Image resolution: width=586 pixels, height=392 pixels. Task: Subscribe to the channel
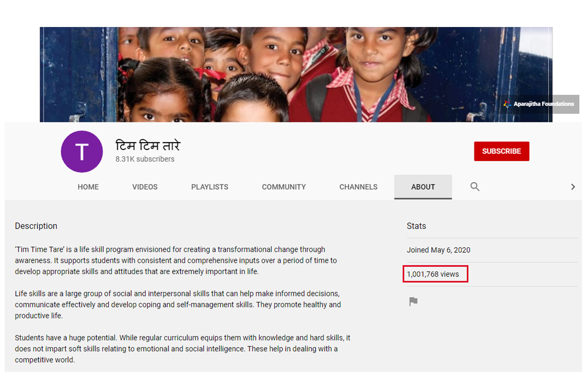[501, 151]
